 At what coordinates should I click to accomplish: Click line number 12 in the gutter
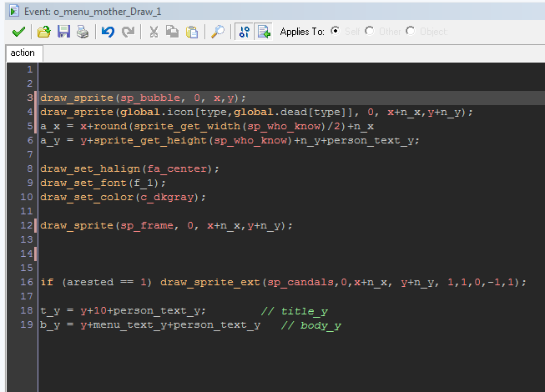[x=27, y=225]
